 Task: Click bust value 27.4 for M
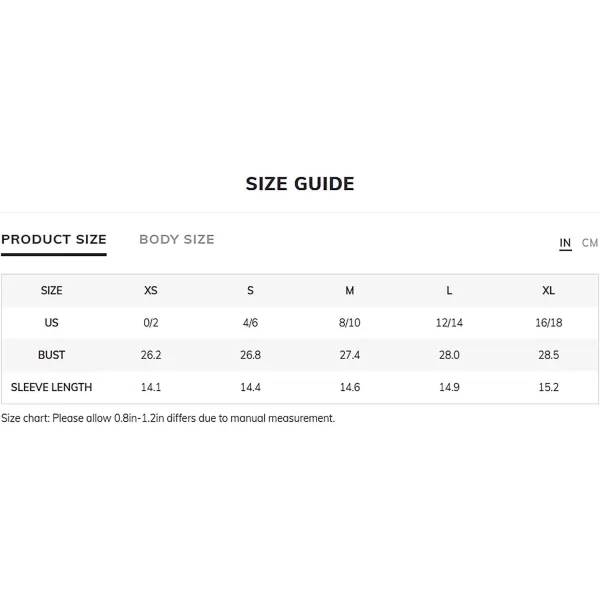[x=350, y=355]
